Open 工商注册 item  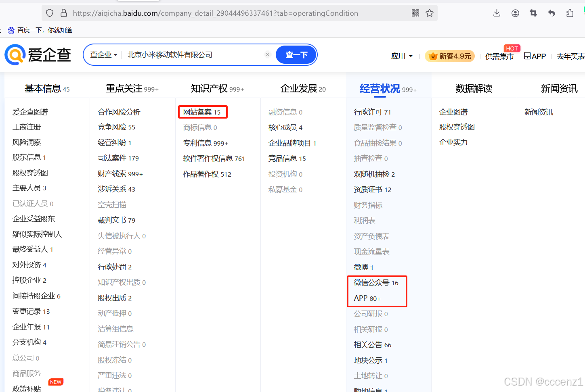(27, 127)
